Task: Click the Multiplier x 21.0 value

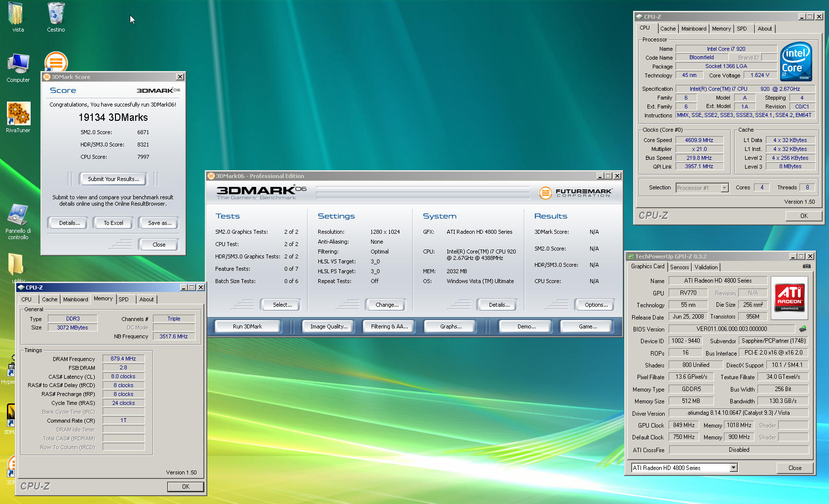Action: (699, 149)
